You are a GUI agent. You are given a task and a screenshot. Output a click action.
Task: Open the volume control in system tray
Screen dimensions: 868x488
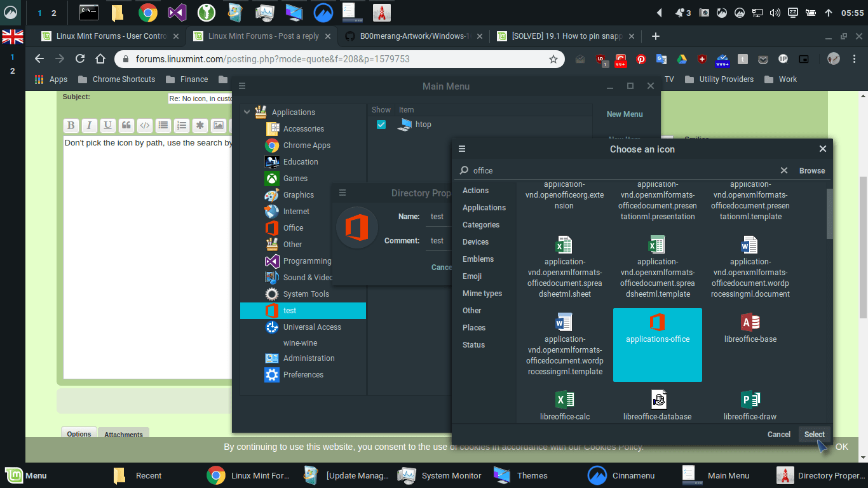tap(775, 12)
